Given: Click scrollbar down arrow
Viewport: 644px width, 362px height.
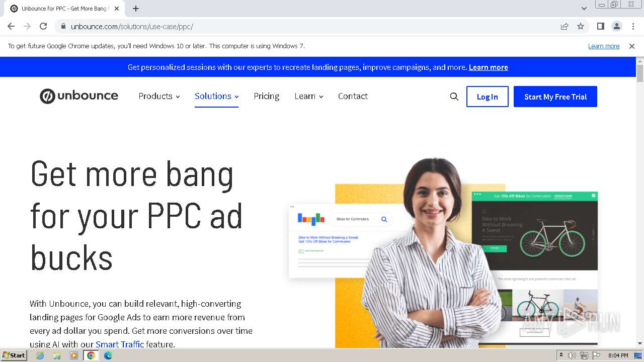Looking at the screenshot, I should [x=640, y=344].
